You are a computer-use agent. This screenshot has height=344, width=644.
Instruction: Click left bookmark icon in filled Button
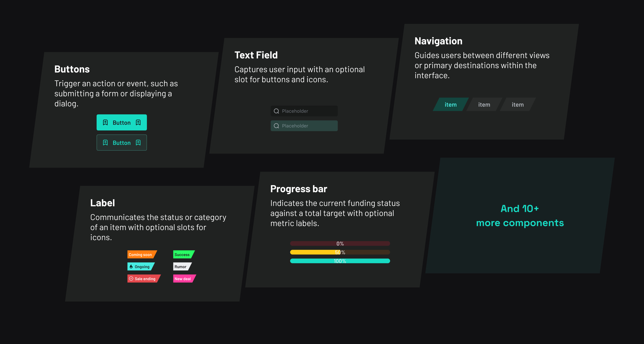pyautogui.click(x=105, y=122)
